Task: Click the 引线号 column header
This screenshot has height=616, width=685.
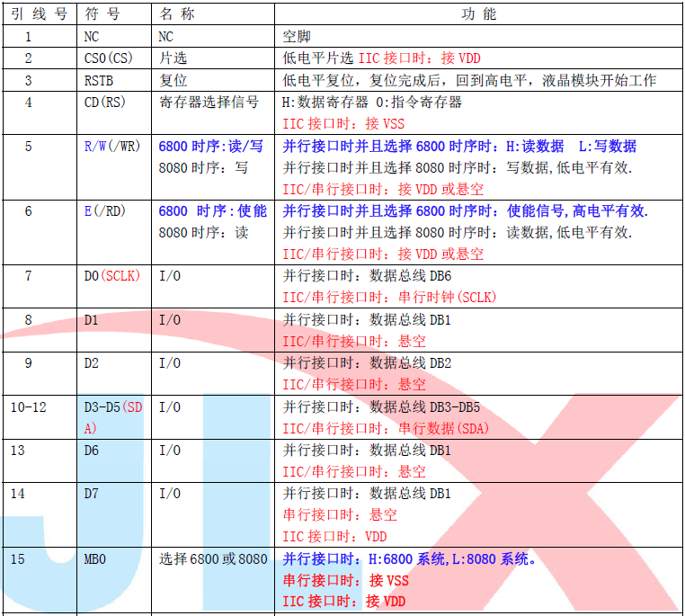Action: 38,14
